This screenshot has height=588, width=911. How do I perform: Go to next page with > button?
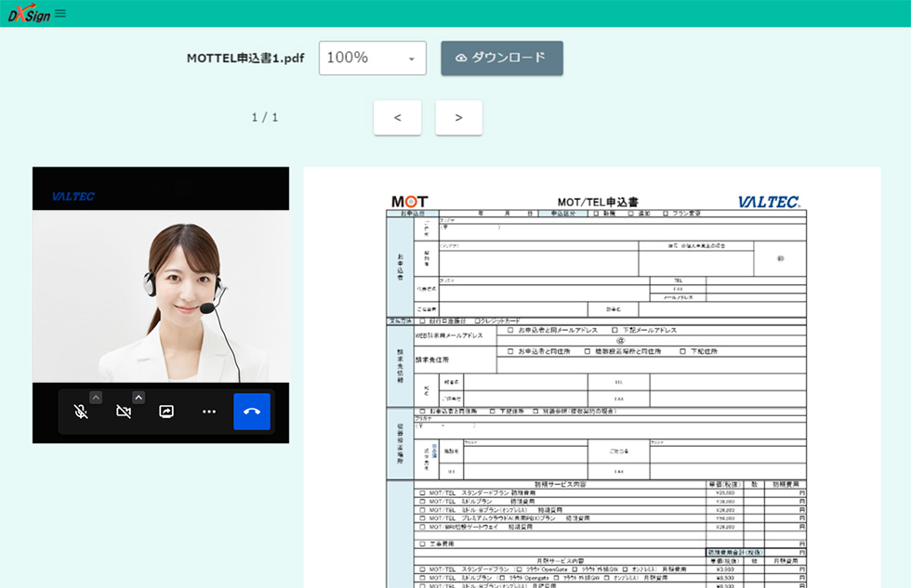coord(458,118)
